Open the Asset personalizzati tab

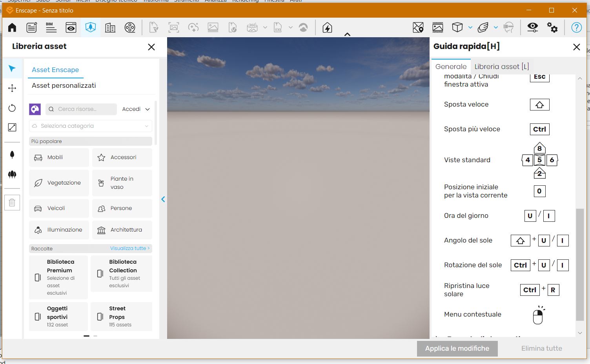click(64, 85)
